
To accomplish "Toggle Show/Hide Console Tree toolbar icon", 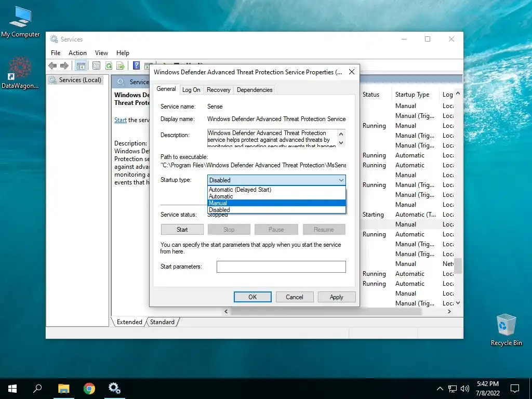I will [81, 65].
